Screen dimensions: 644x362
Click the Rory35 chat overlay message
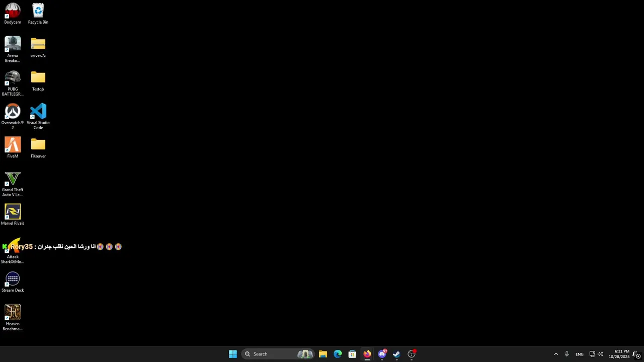(61, 246)
